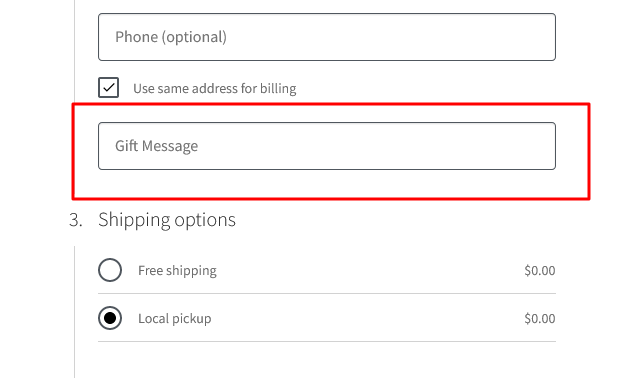Image resolution: width=635 pixels, height=383 pixels.
Task: Select the Free shipping radio button
Action: tap(110, 270)
